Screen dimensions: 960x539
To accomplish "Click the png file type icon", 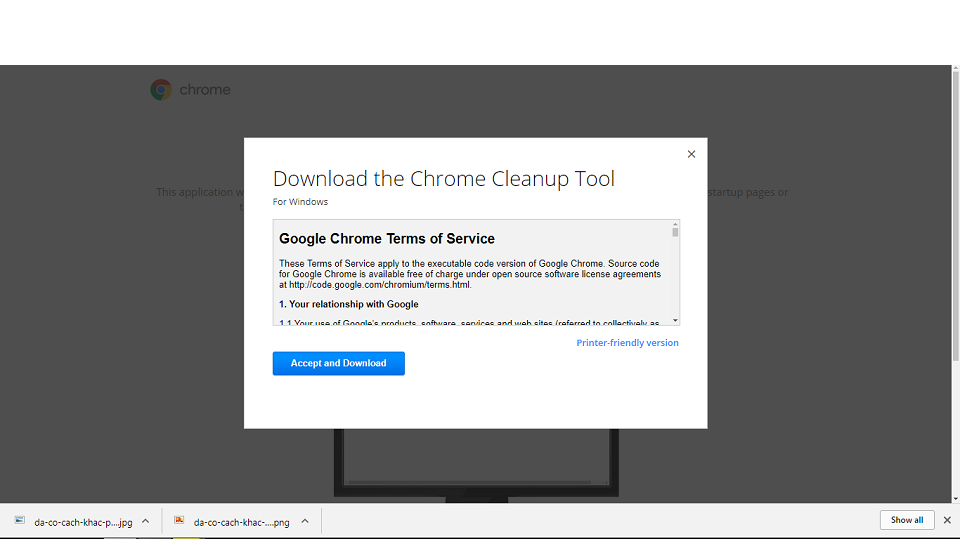I will 179,520.
